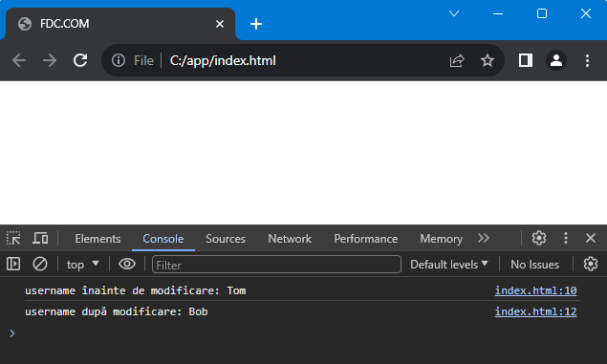Click the No Issues button
Screen dimensions: 607x364
pyautogui.click(x=535, y=265)
